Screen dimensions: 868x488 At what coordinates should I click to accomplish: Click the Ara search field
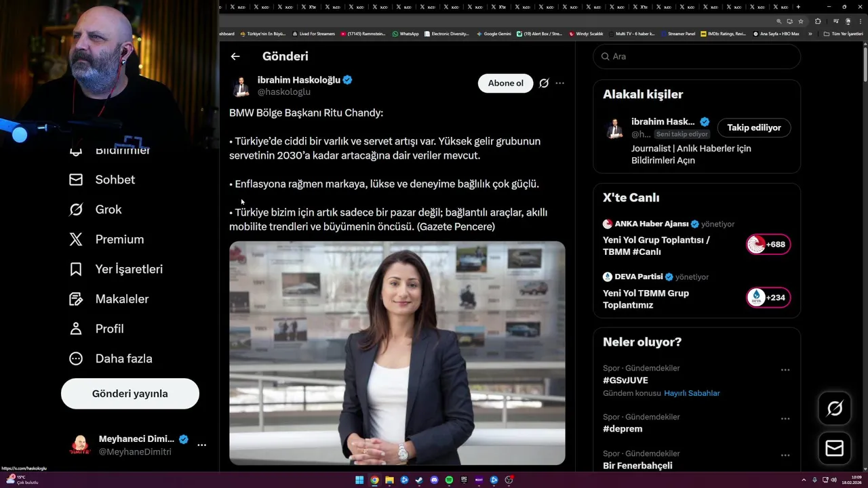[x=697, y=57]
